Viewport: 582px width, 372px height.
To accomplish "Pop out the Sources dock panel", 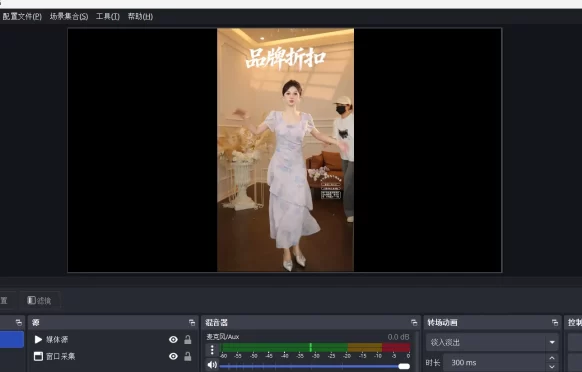I will [x=192, y=323].
